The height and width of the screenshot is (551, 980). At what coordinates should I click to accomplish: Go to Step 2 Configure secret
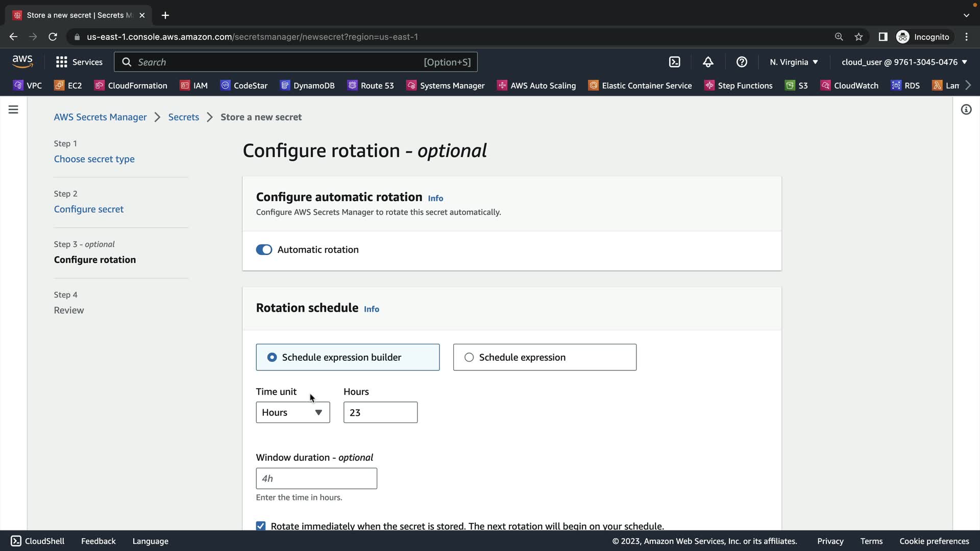tap(89, 209)
